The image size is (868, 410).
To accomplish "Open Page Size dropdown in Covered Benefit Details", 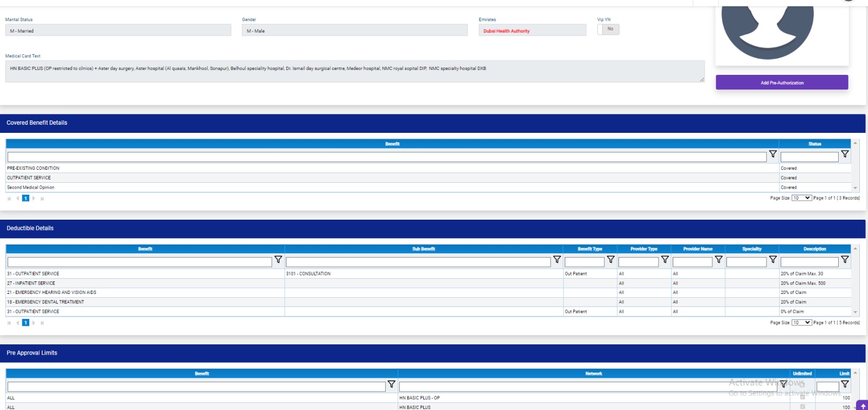I will coord(801,198).
